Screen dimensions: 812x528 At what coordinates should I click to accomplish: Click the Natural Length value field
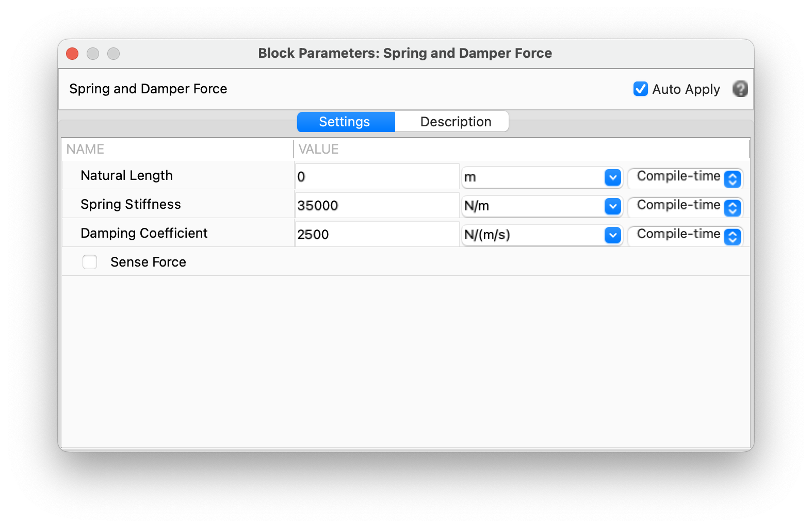[x=377, y=177]
